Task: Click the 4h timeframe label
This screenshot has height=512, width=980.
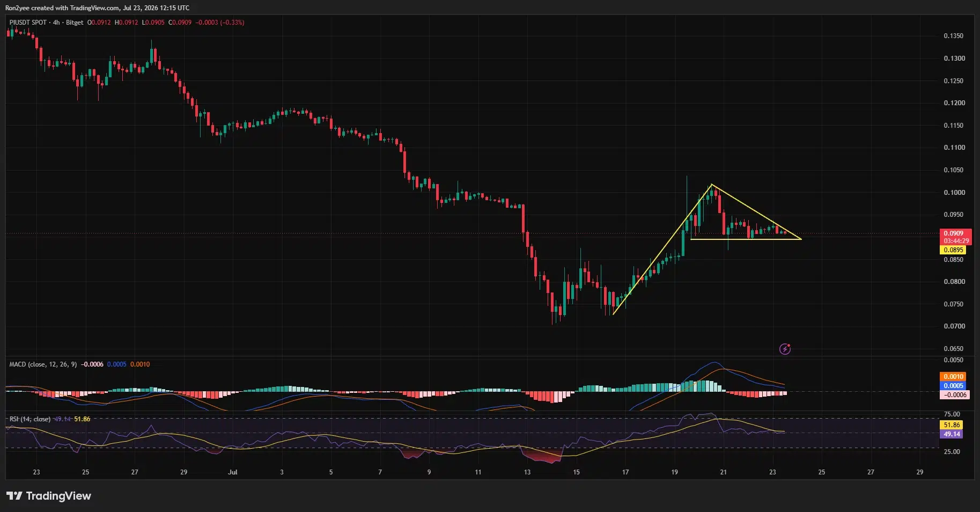Action: coord(56,23)
